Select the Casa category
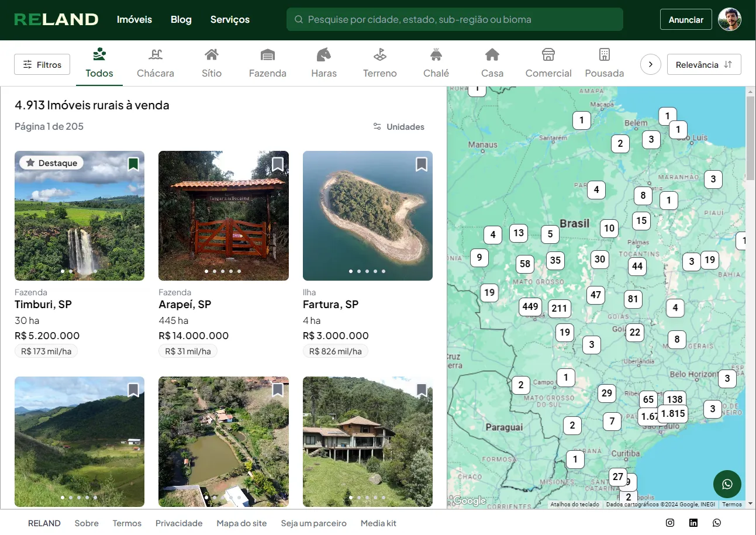 pyautogui.click(x=492, y=63)
